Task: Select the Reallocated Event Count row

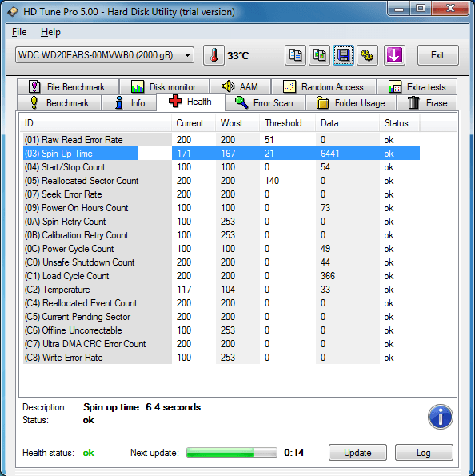Action: click(222, 303)
